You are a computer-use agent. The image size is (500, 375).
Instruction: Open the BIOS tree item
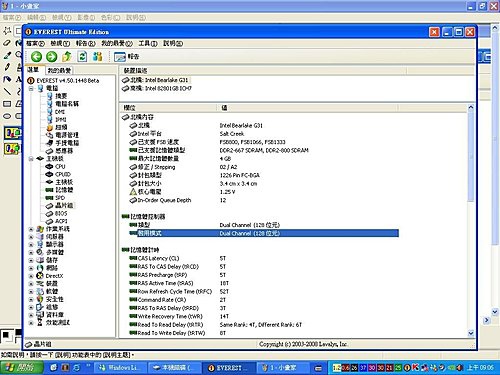tap(61, 213)
